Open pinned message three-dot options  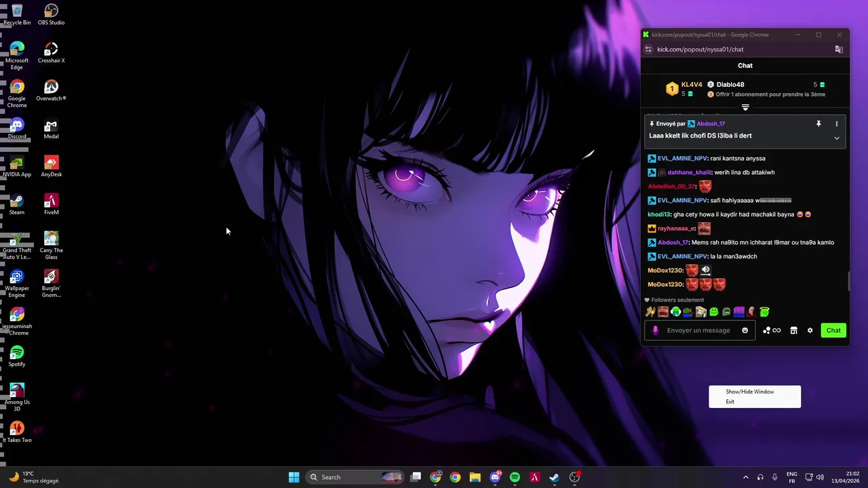836,124
